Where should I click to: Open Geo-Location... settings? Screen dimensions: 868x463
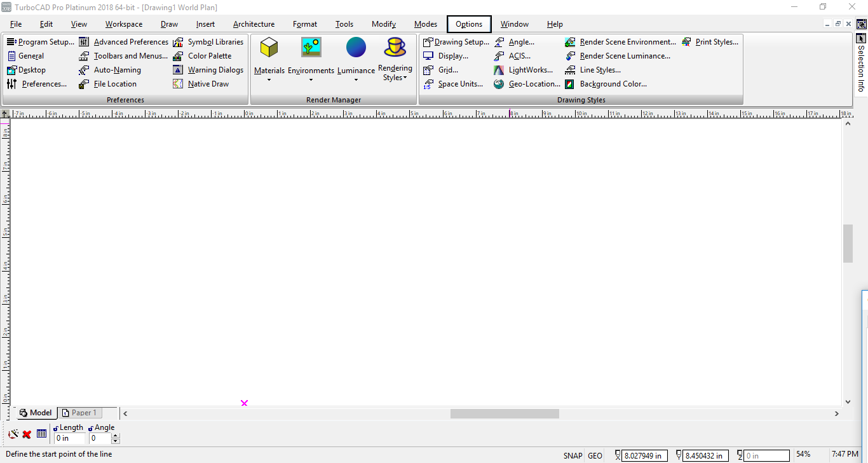527,84
